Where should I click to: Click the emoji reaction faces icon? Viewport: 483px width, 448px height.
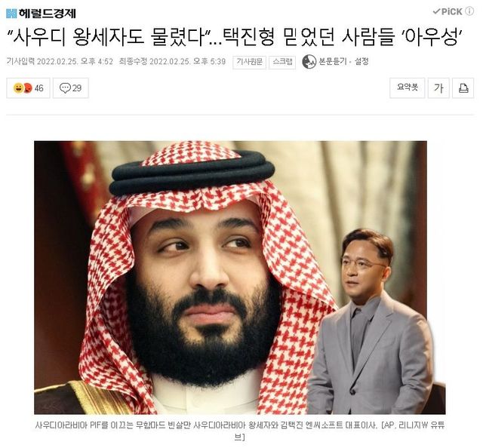[23, 88]
